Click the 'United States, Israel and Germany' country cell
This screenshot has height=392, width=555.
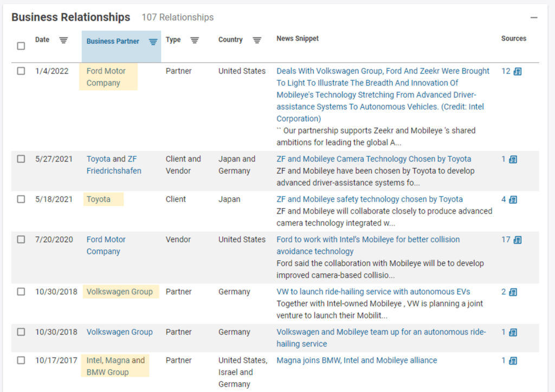(x=243, y=372)
